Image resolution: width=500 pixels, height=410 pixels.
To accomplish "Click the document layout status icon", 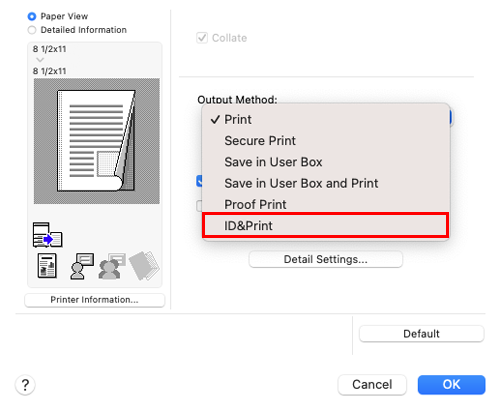I will coord(47,266).
